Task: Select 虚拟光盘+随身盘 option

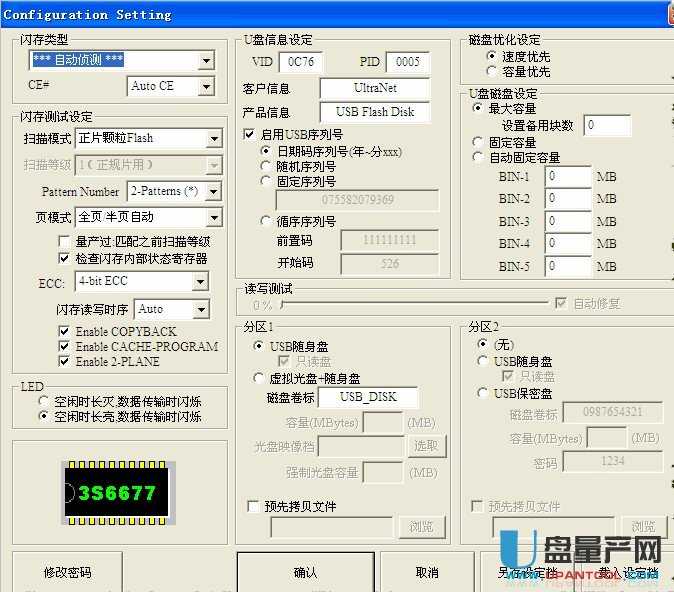Action: pos(258,378)
